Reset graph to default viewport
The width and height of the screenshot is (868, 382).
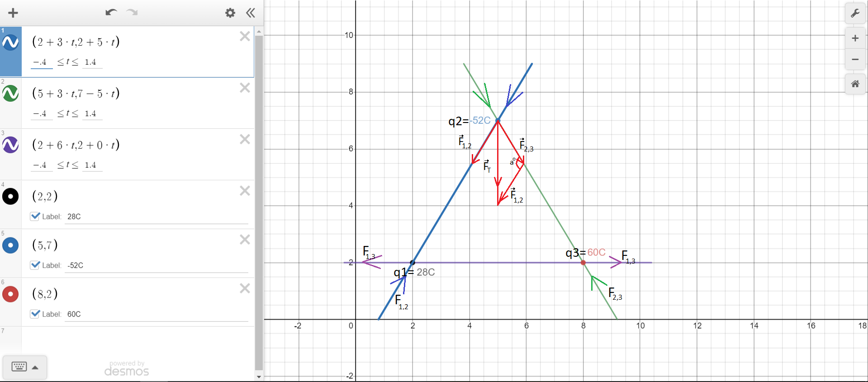855,84
